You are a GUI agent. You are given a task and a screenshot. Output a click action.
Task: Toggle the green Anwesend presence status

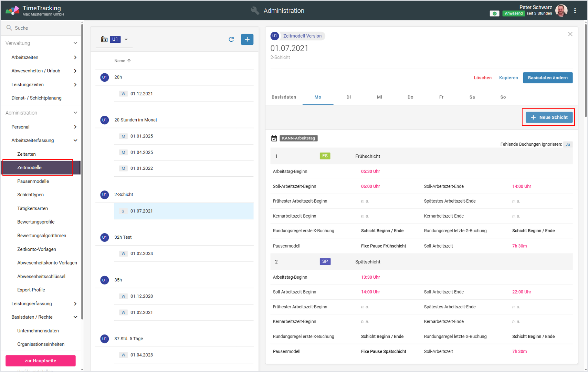coord(513,13)
